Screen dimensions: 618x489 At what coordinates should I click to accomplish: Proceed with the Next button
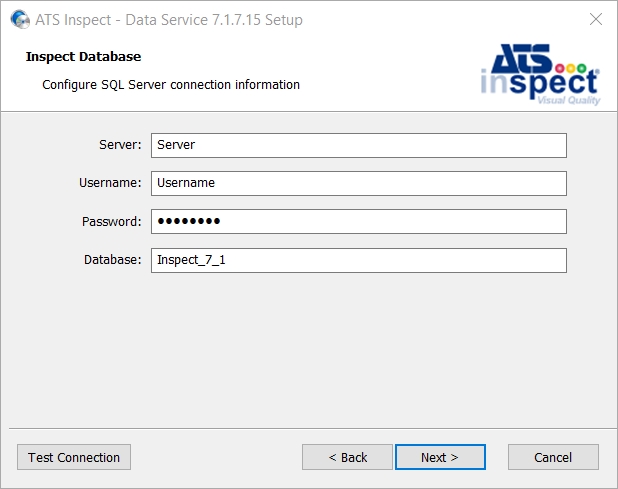[x=440, y=457]
